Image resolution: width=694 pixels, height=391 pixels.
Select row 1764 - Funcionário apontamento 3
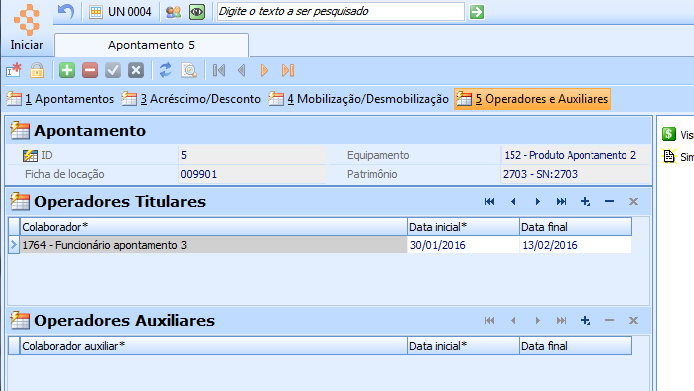tap(213, 245)
